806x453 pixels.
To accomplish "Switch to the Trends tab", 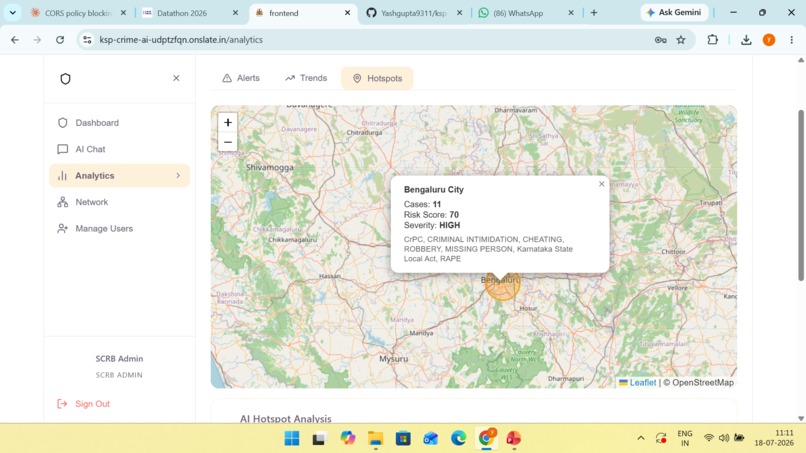I will 306,78.
